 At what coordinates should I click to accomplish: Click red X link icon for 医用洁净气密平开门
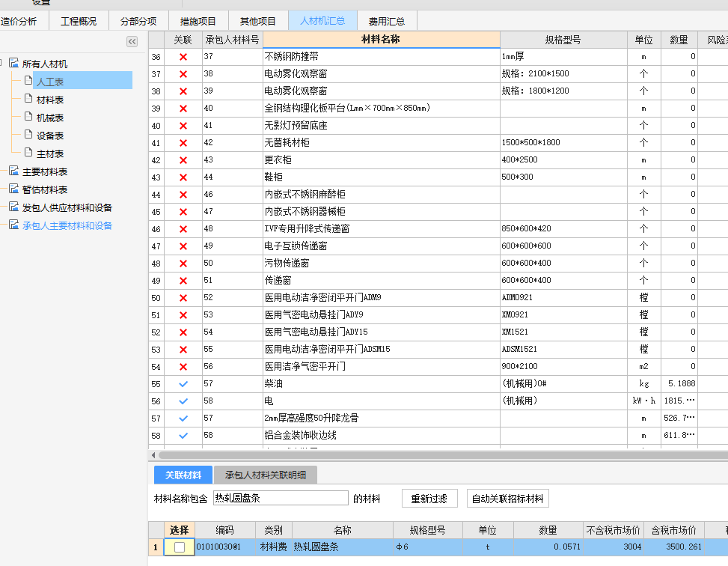tap(183, 367)
